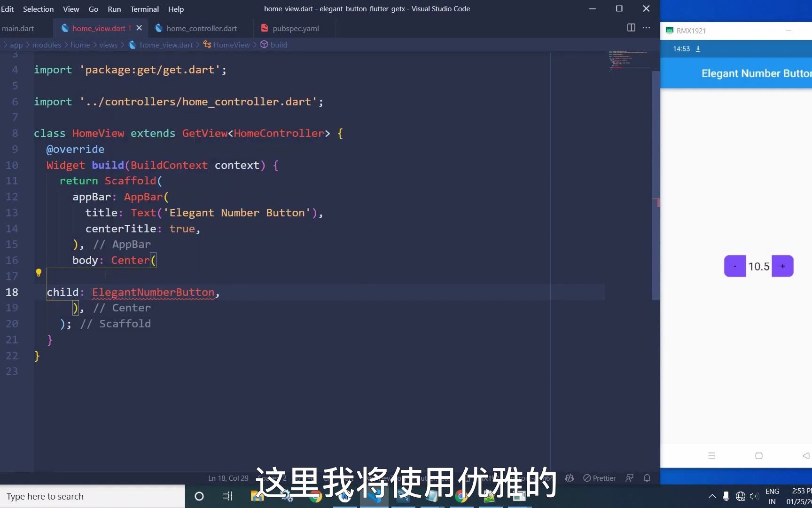Click the editor vertical scrollbar
Screen dimensions: 812x508
pos(656,185)
